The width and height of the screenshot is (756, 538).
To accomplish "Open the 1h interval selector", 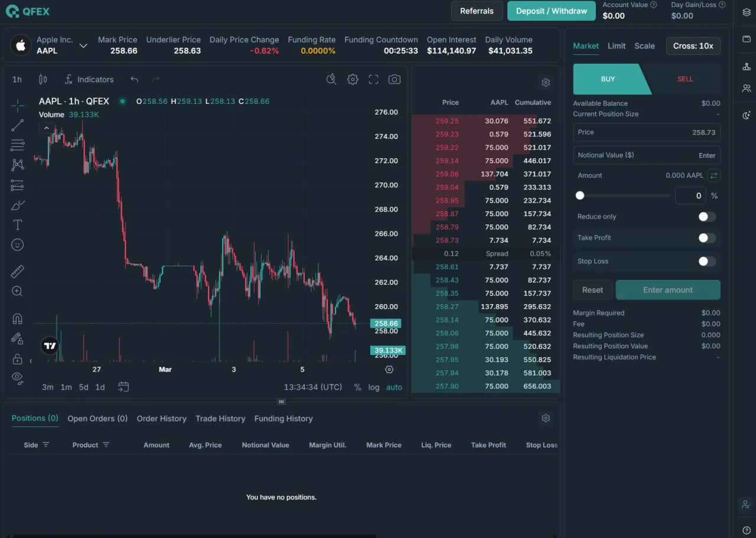I will (17, 79).
